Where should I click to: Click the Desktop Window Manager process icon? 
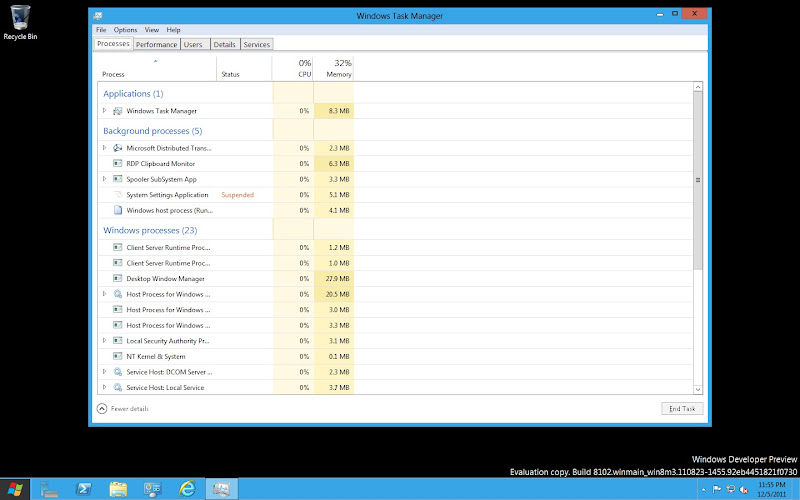coord(118,278)
